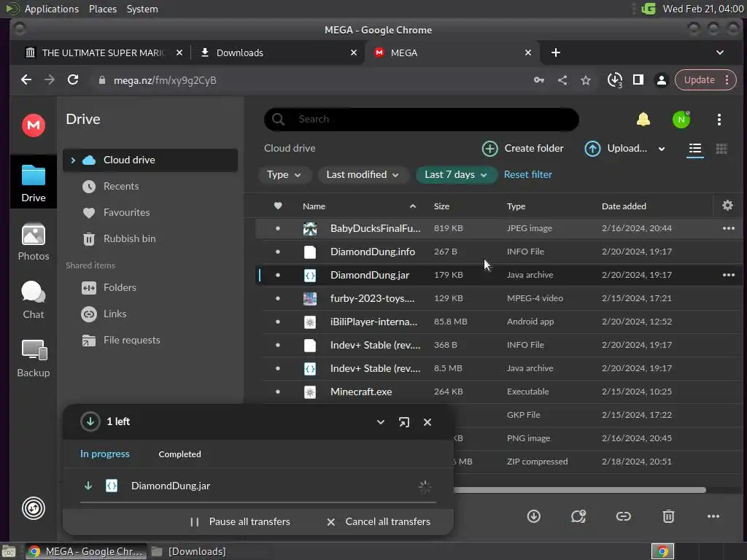Open Chrome downloads toolbar icon

614,80
